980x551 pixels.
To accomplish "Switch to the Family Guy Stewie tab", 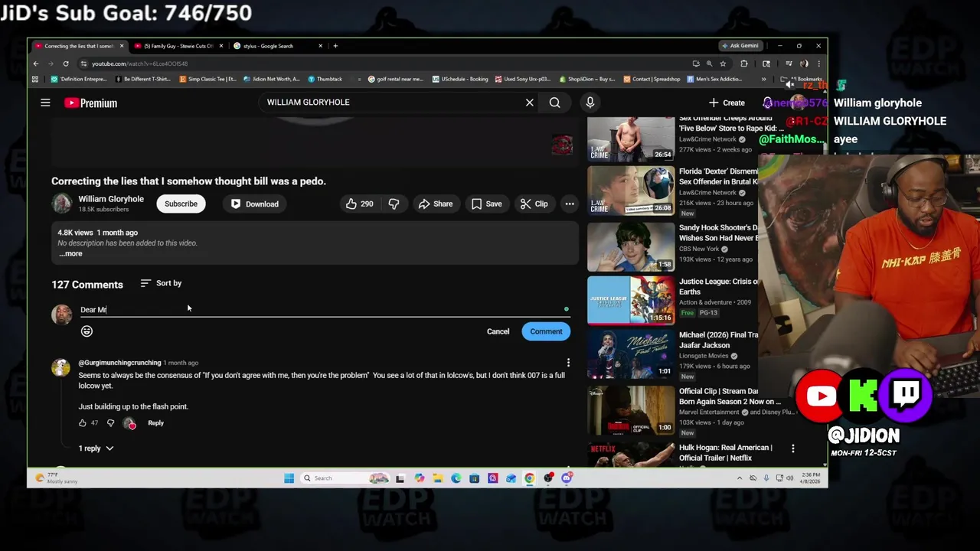I will (178, 46).
